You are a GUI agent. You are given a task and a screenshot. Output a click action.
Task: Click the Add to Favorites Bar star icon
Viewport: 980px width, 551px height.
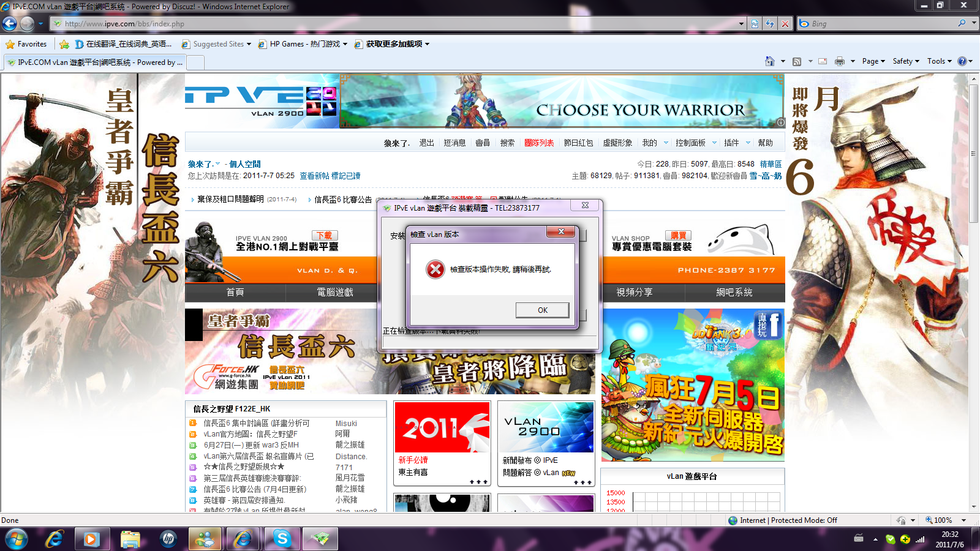(64, 44)
